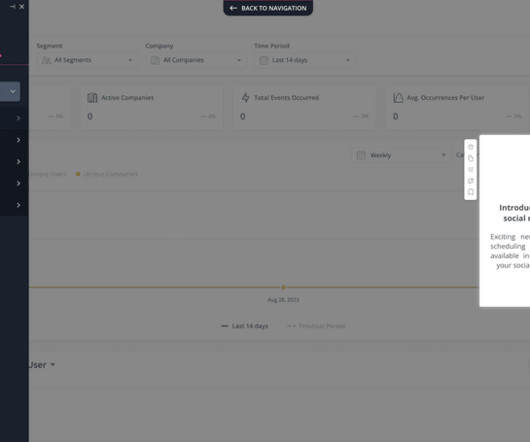Click the Active Companies building icon
This screenshot has height=442, width=530.
click(92, 98)
